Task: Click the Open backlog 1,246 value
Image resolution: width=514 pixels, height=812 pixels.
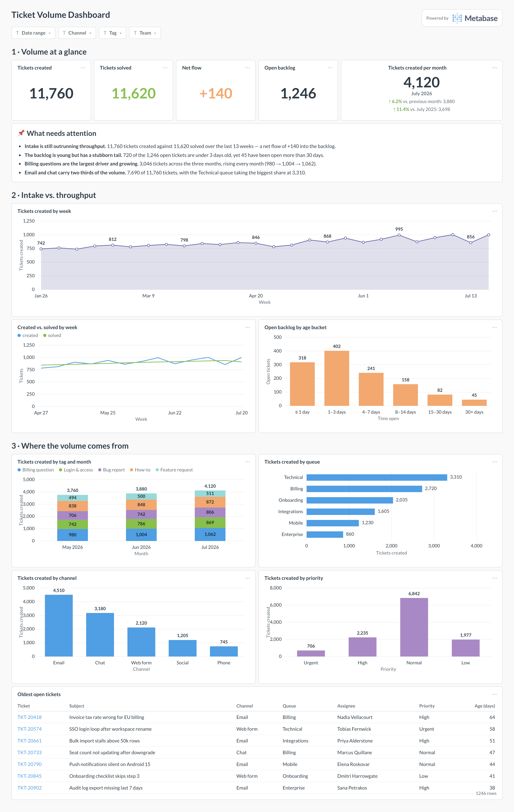Action: click(298, 93)
